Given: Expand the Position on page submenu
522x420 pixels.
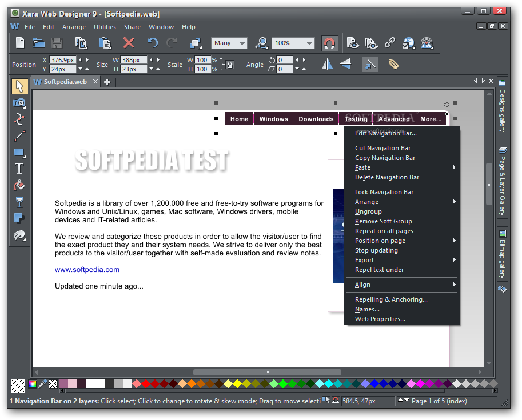Looking at the screenshot, I should [454, 241].
